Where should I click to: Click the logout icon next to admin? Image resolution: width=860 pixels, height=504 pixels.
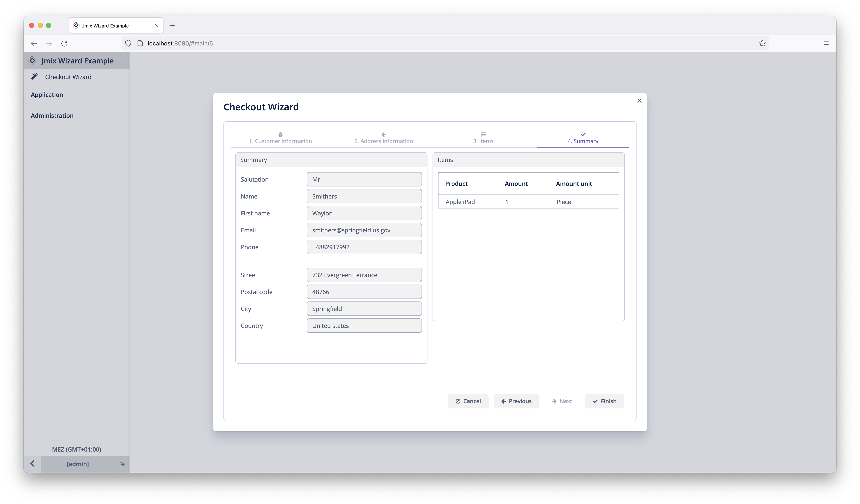click(122, 464)
